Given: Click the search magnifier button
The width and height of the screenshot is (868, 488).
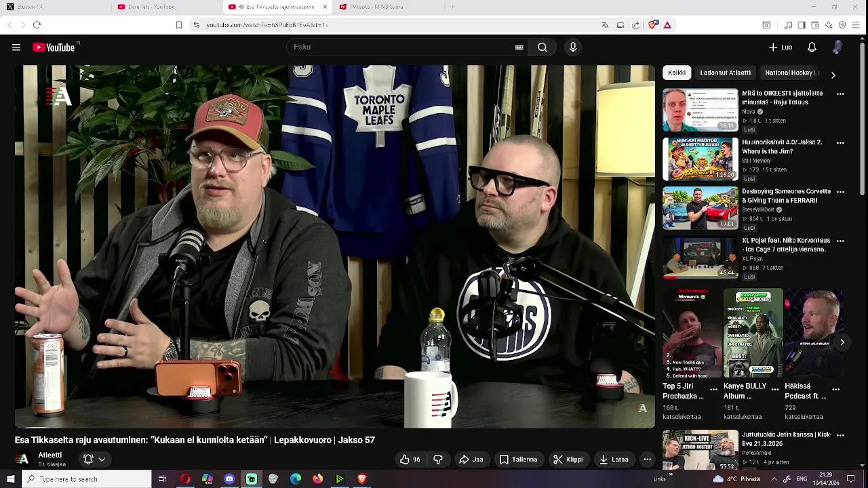Looking at the screenshot, I should [542, 47].
